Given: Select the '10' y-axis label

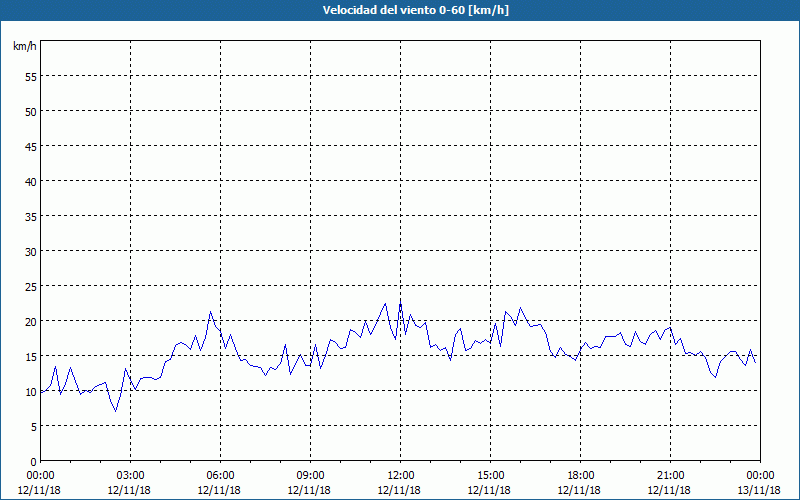Looking at the screenshot, I should [x=31, y=391].
